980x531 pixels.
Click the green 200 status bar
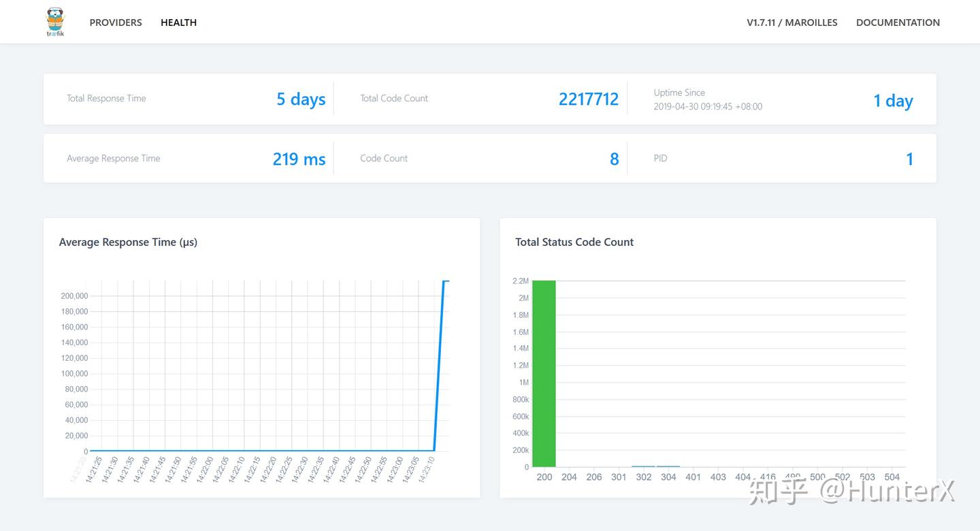click(544, 374)
